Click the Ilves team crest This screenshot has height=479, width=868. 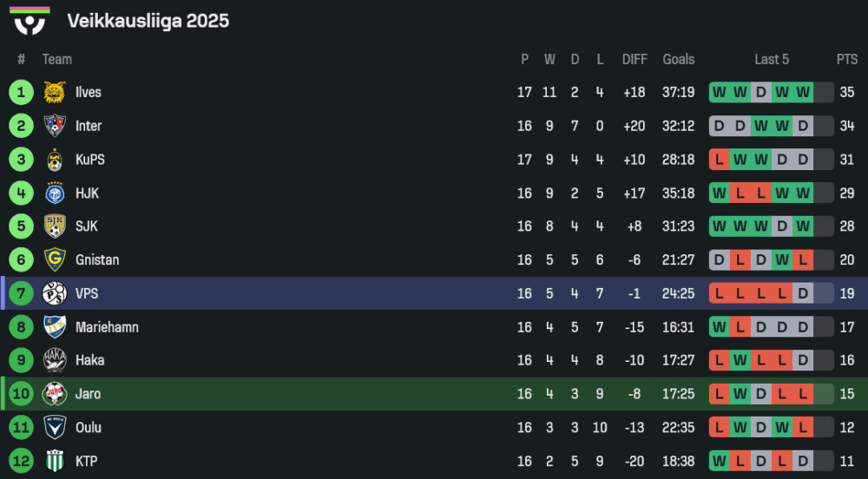(x=55, y=93)
